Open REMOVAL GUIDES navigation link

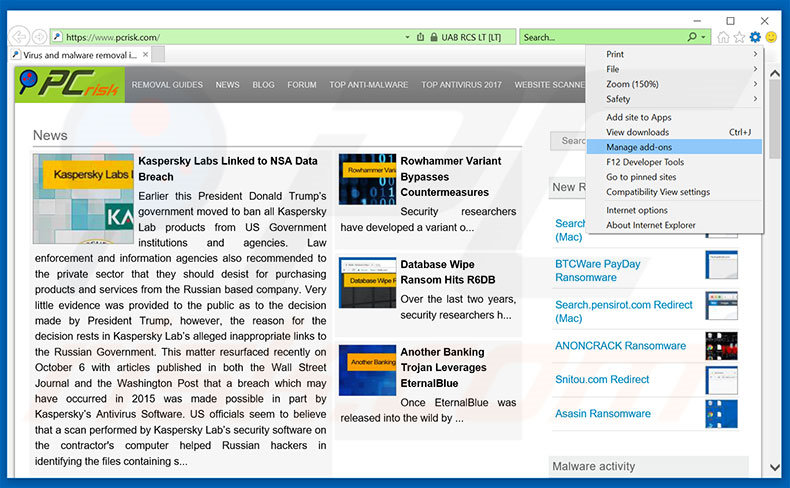[167, 85]
